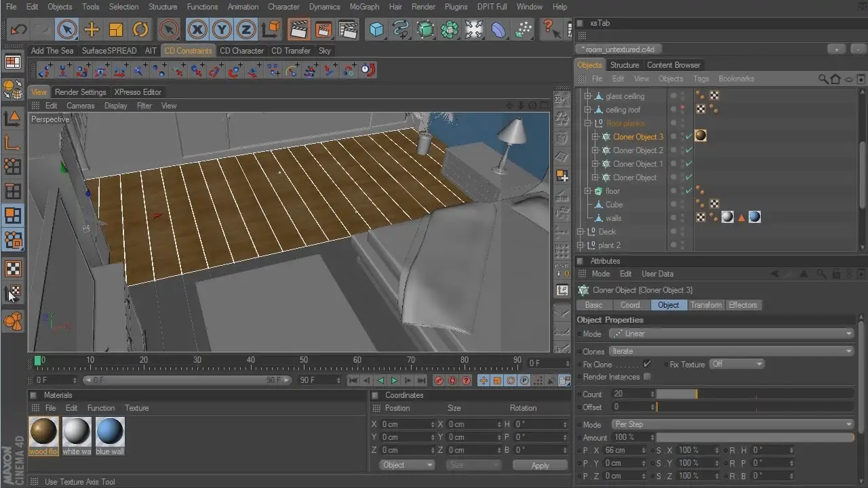Select the blue wall material thumbnail
Viewport: 868px width, 488px height.
click(110, 432)
